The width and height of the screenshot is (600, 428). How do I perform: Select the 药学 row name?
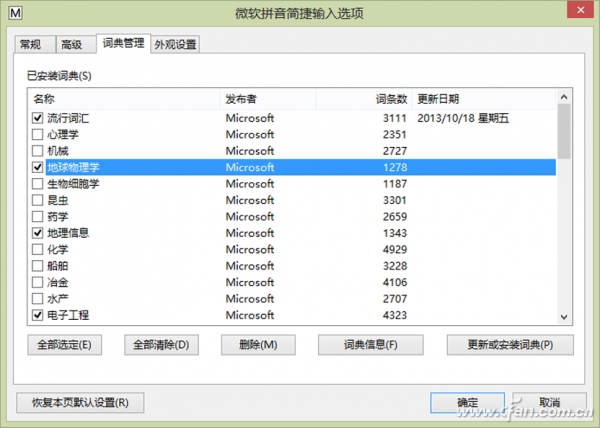[x=58, y=216]
